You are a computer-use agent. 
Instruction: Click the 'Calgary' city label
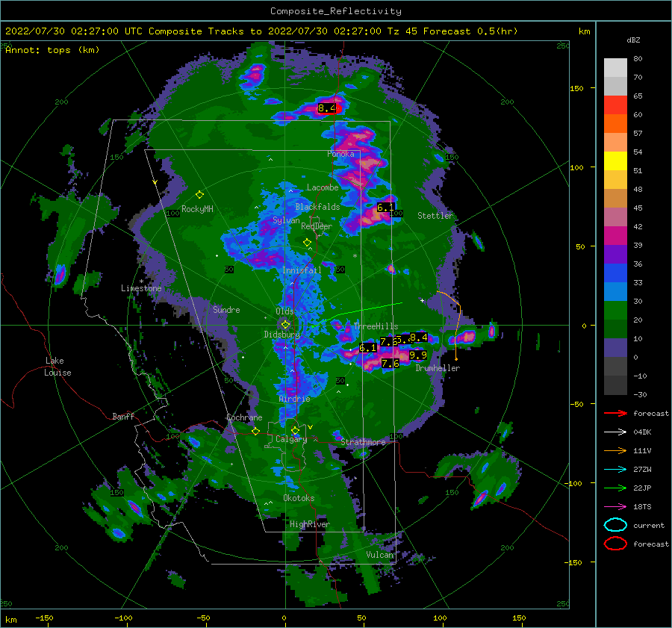click(291, 439)
